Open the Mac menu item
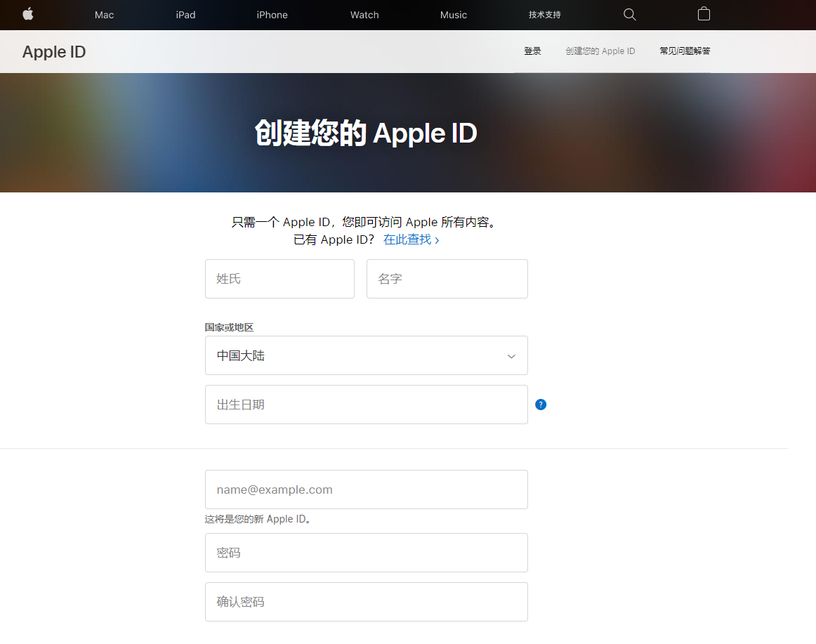This screenshot has height=644, width=816. (104, 15)
